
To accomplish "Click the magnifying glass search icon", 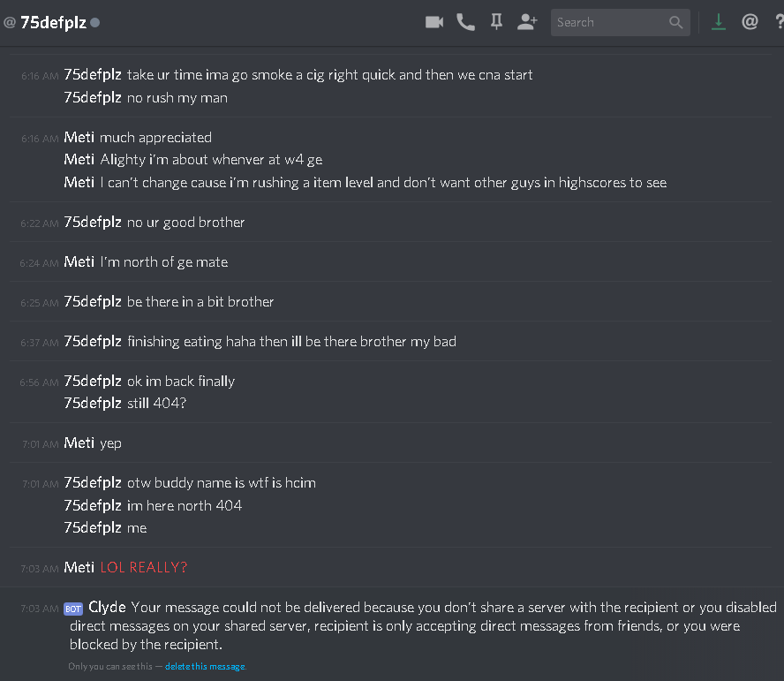I will click(x=675, y=22).
